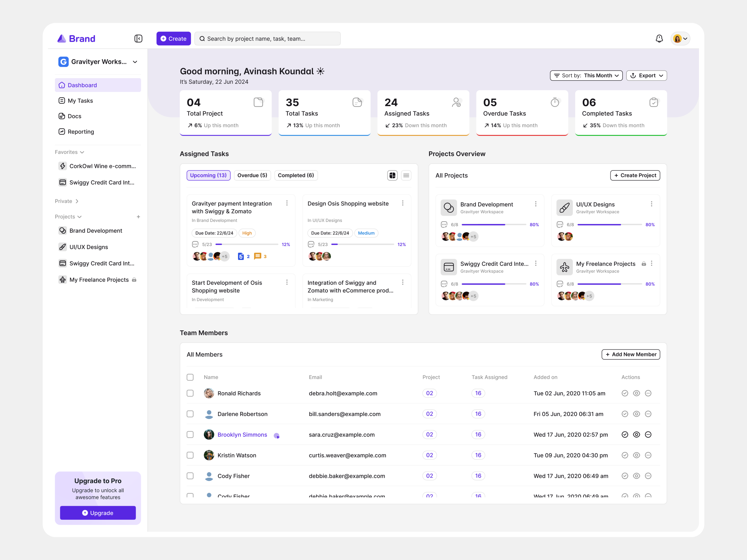747x560 pixels.
Task: Select the checkbox next to Ronald Richards
Action: [190, 393]
